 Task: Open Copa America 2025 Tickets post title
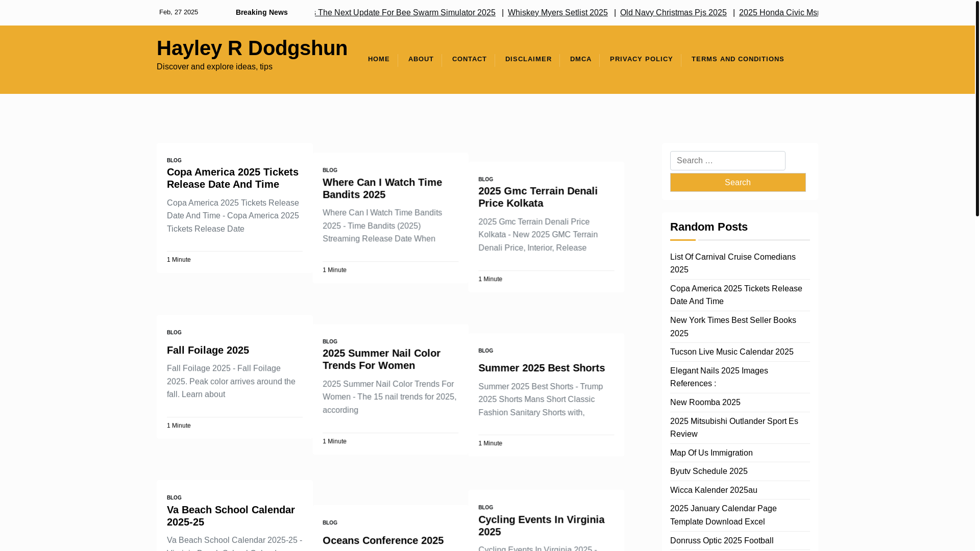point(232,178)
